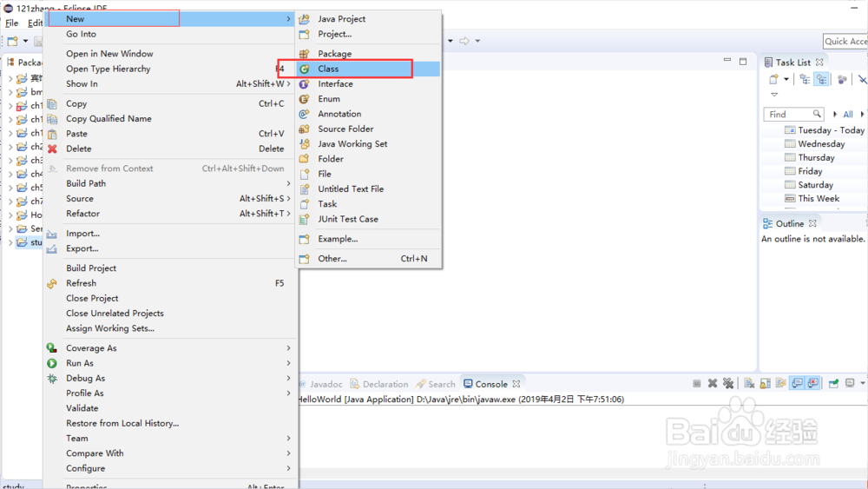Viewport: 868px width, 489px height.
Task: Toggle Focus on Workweek in Task List
Action: 842,79
